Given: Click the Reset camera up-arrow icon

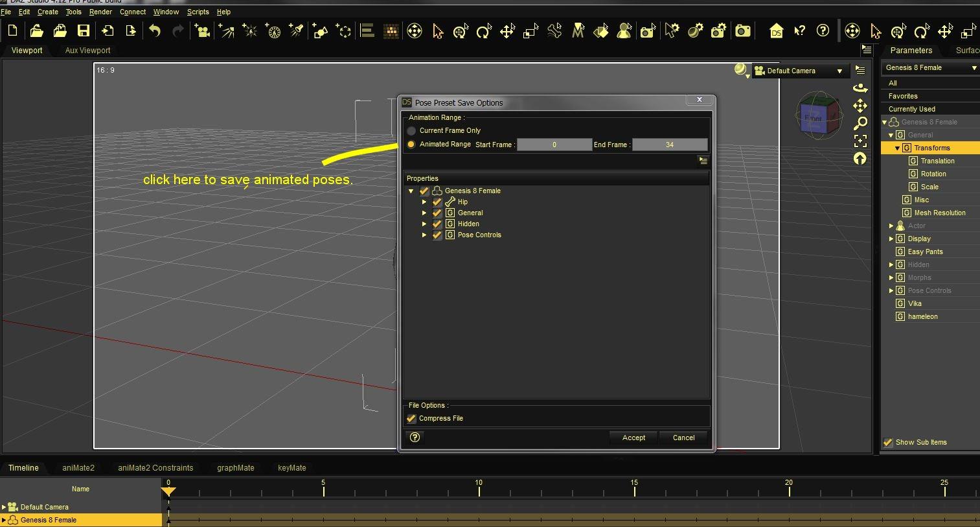Looking at the screenshot, I should [860, 158].
